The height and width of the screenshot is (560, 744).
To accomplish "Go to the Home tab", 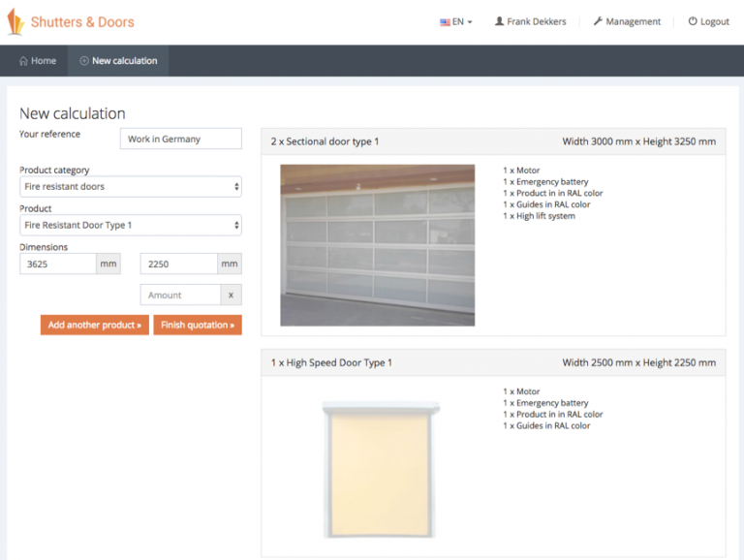I will pos(38,61).
